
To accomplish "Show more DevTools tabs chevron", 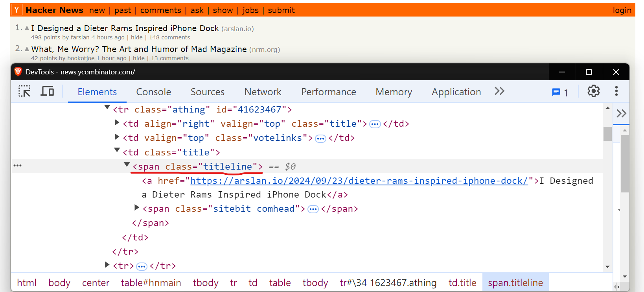I will (x=499, y=91).
